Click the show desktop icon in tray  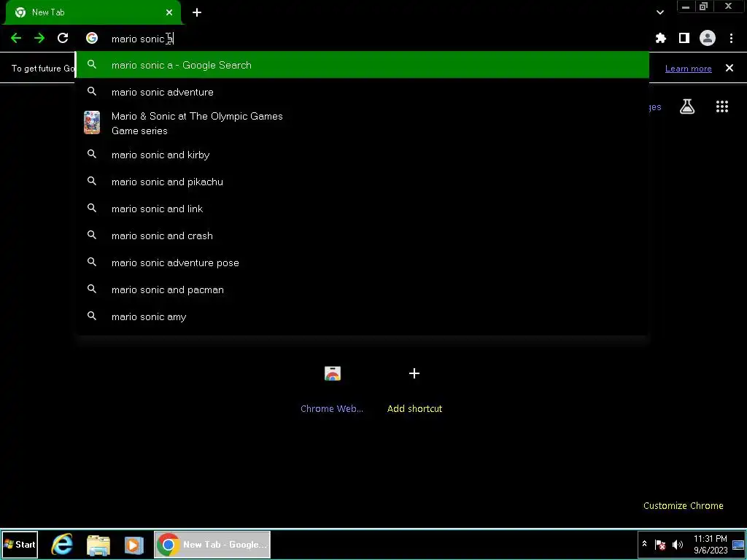pyautogui.click(x=738, y=544)
